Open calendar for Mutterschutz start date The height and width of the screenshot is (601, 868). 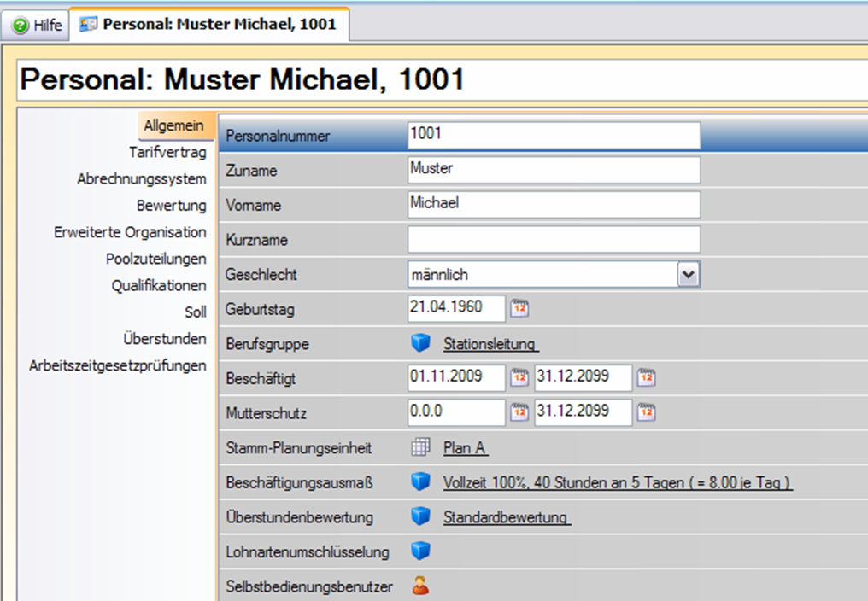click(519, 412)
